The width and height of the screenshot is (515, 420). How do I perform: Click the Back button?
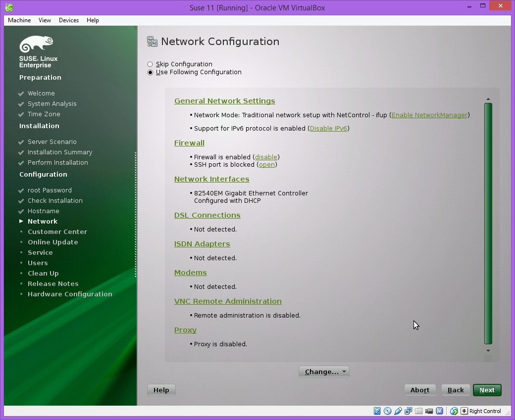pos(456,390)
